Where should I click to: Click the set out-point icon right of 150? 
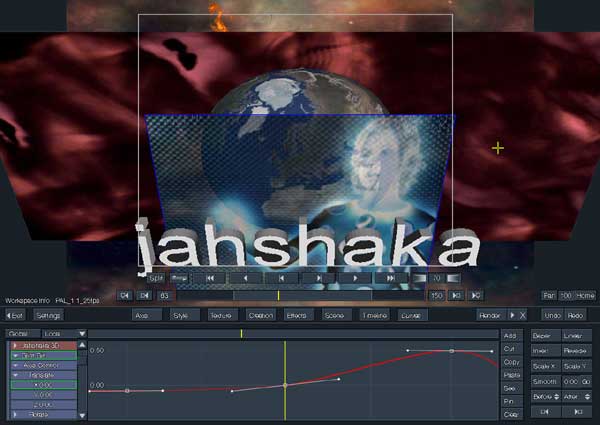pos(456,295)
